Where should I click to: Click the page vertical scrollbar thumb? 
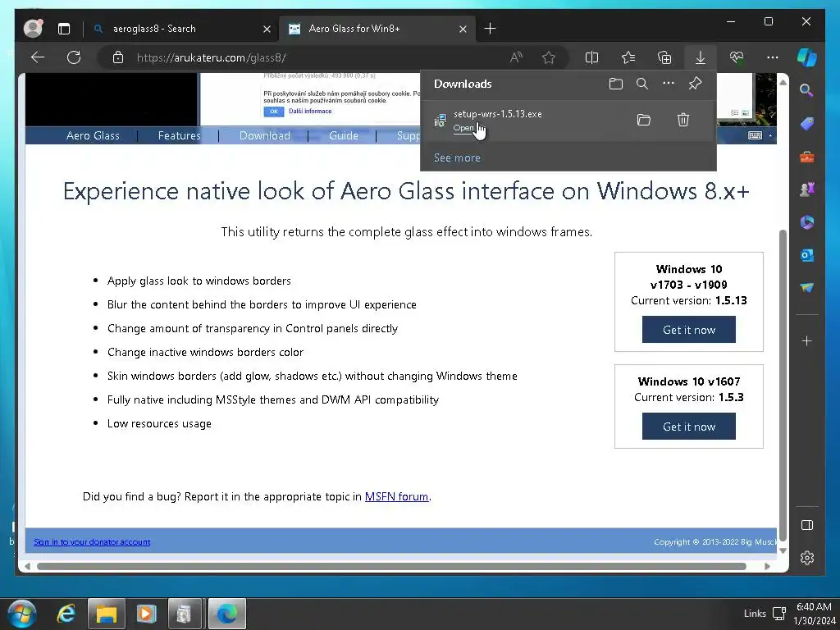point(783,386)
